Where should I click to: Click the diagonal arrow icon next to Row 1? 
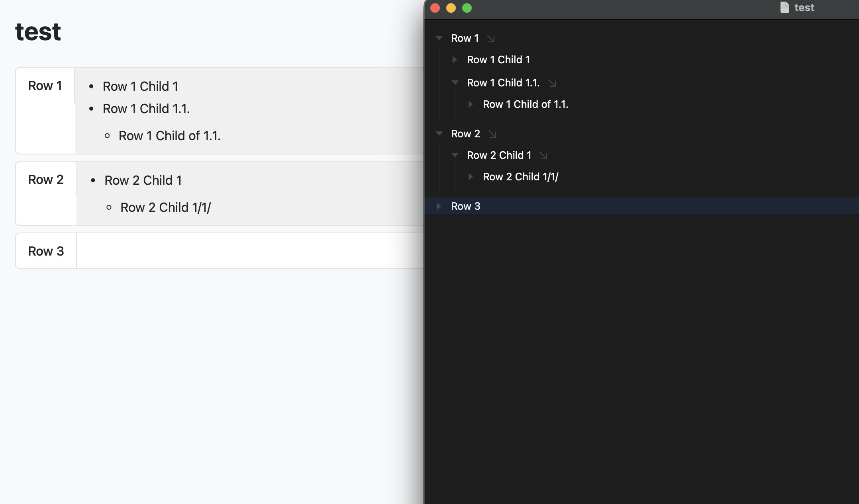coord(491,39)
